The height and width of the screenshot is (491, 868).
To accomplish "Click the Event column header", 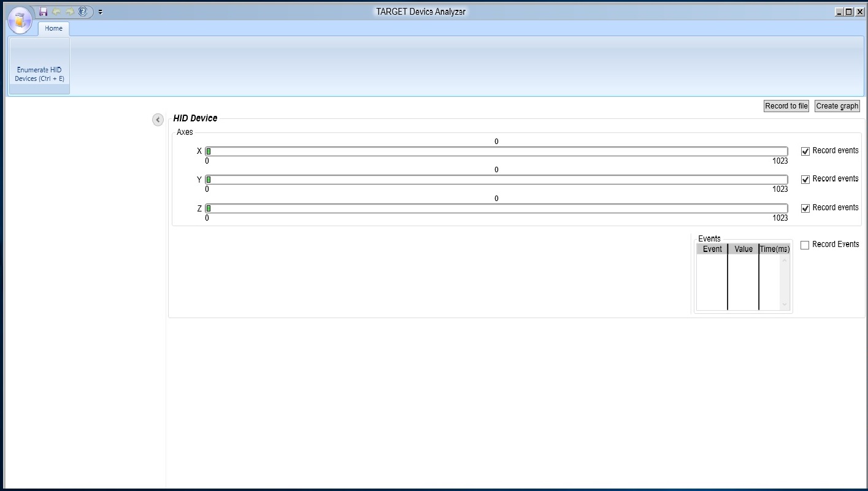I will pos(712,249).
